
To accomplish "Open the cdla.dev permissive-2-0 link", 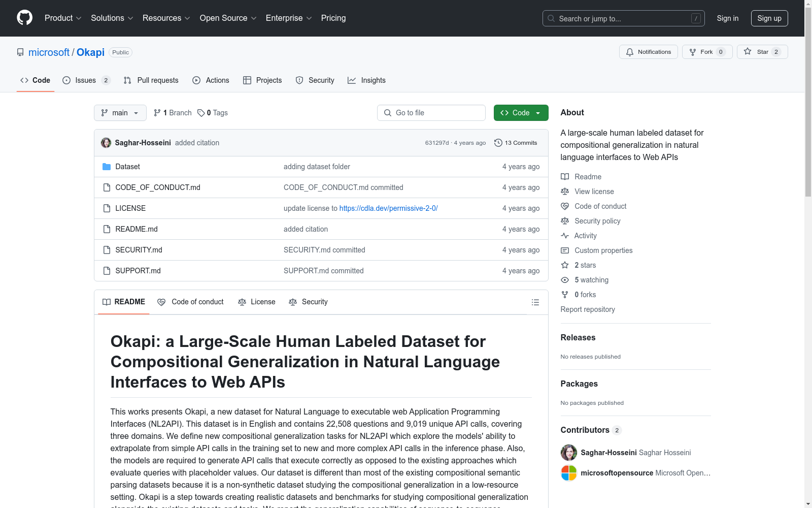I will point(389,208).
